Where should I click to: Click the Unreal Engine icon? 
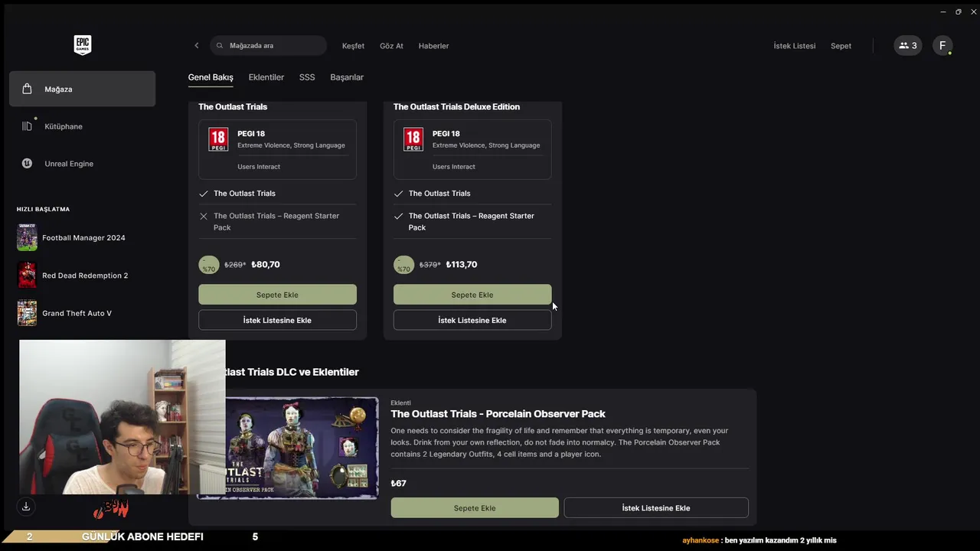27,163
